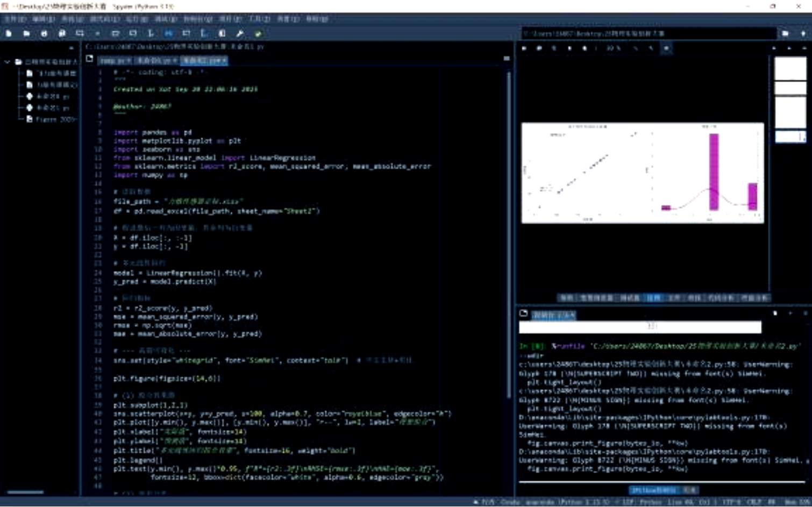Click the maximize current pane toolbar icon
The width and height of the screenshot is (812, 507).
[x=222, y=33]
